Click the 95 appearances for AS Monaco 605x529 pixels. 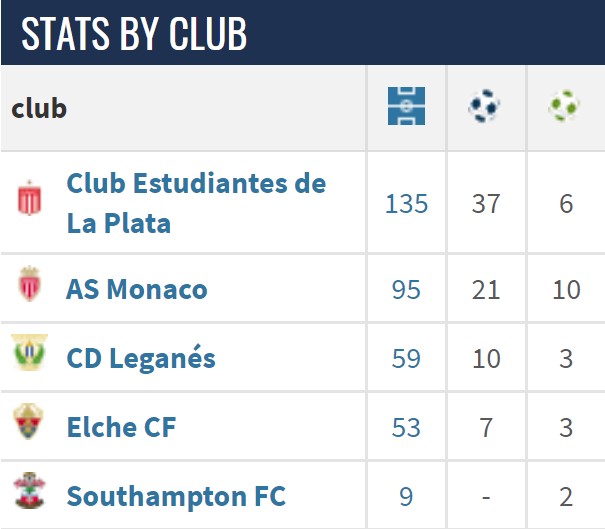(x=406, y=289)
